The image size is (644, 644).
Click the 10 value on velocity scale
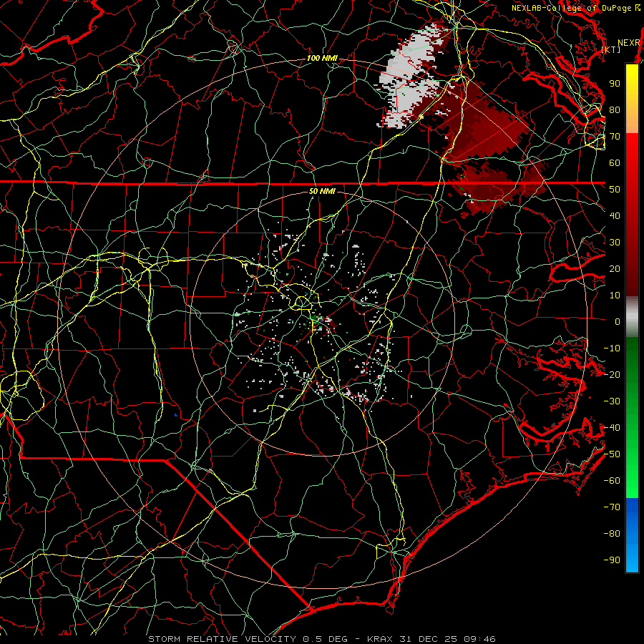tap(615, 296)
